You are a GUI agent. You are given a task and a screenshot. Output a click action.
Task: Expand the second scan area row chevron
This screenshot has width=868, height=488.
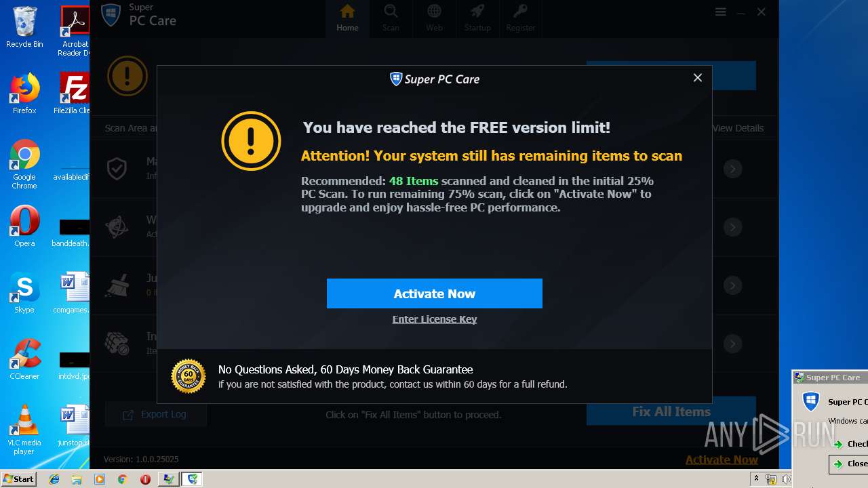[x=732, y=227]
